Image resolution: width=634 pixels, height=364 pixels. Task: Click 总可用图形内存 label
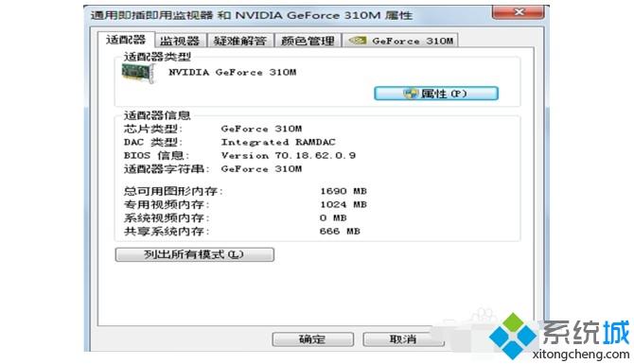tap(173, 191)
